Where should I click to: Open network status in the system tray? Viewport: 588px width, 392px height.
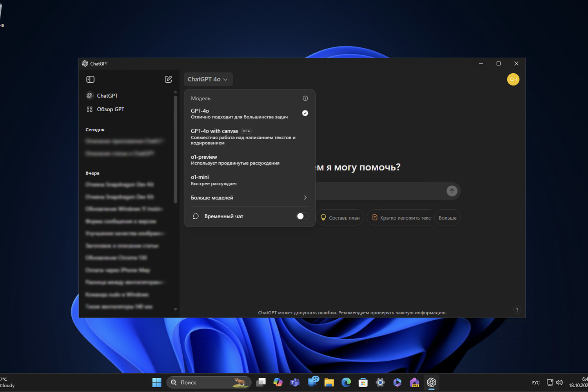pyautogui.click(x=550, y=382)
